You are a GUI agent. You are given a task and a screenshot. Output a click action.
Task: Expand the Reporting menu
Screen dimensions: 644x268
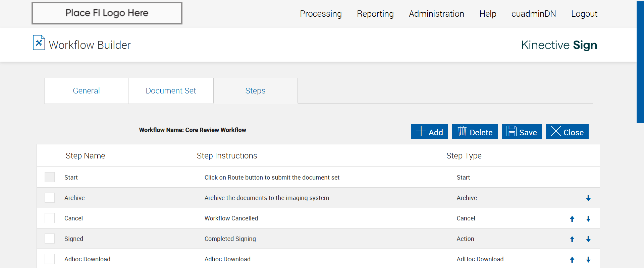pos(375,14)
